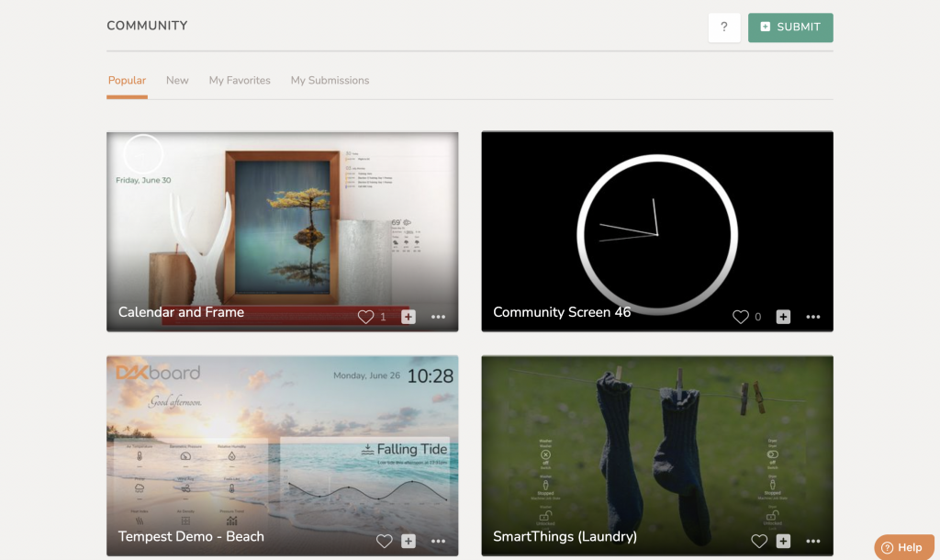Click the Submit button
This screenshot has height=560, width=940.
tap(790, 28)
